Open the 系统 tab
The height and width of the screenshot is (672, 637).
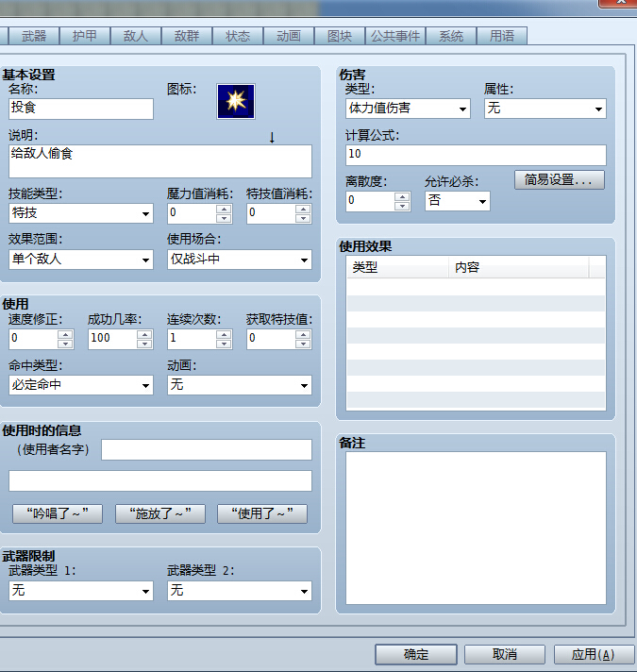pyautogui.click(x=451, y=36)
